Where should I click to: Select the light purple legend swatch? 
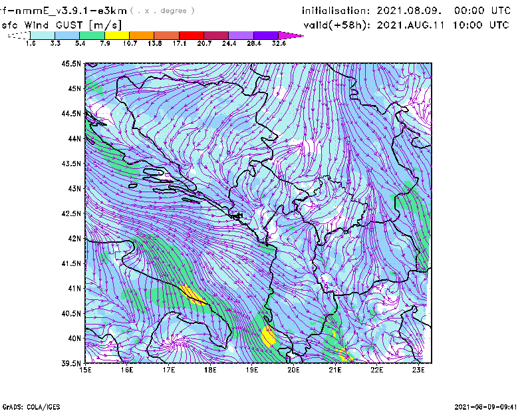241,35
